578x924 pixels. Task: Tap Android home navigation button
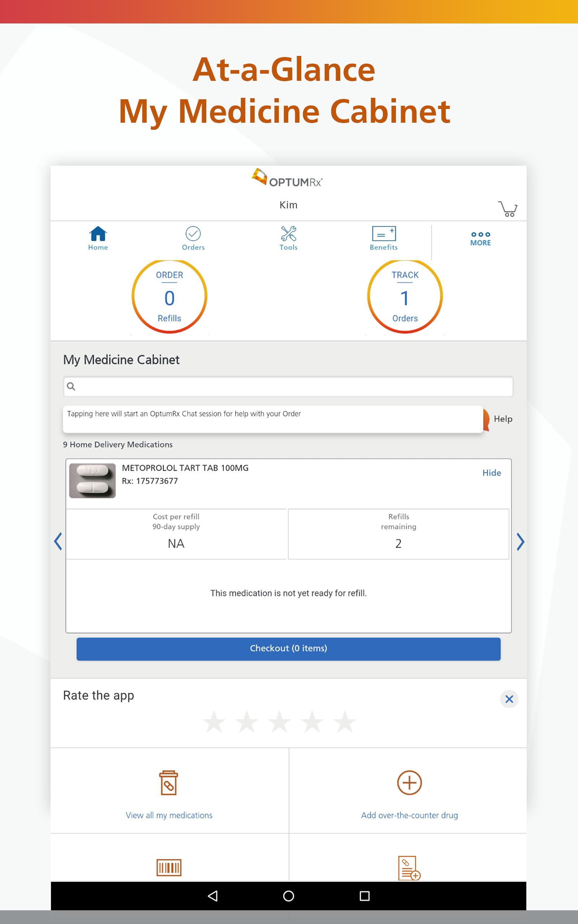tap(289, 896)
